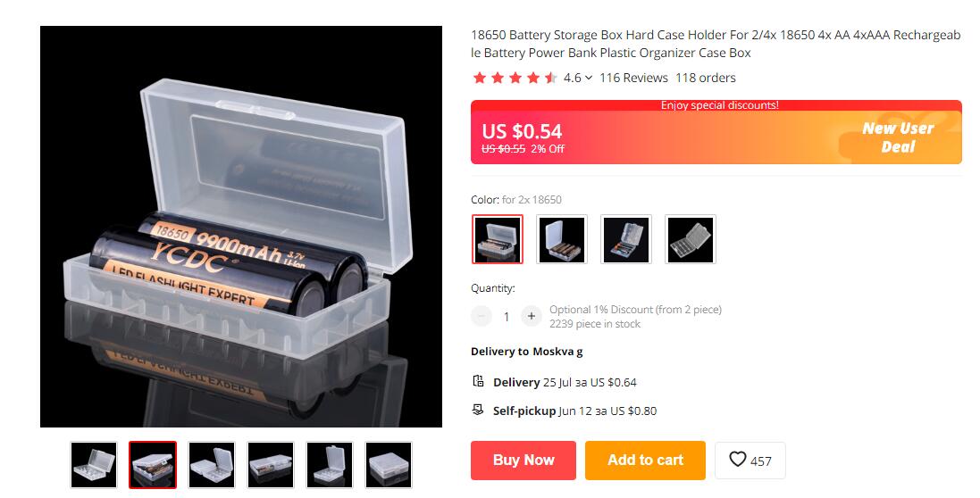Add item to wishlist via heart icon
Image resolution: width=980 pixels, height=498 pixels.
click(738, 460)
